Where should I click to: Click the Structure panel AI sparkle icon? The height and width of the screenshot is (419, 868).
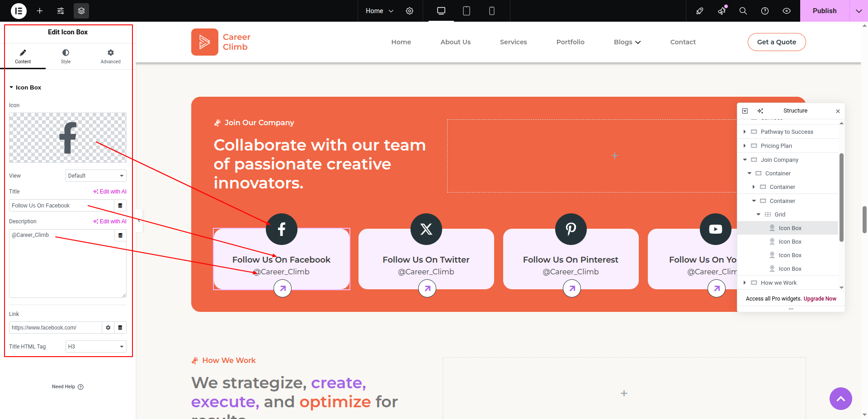coord(760,111)
